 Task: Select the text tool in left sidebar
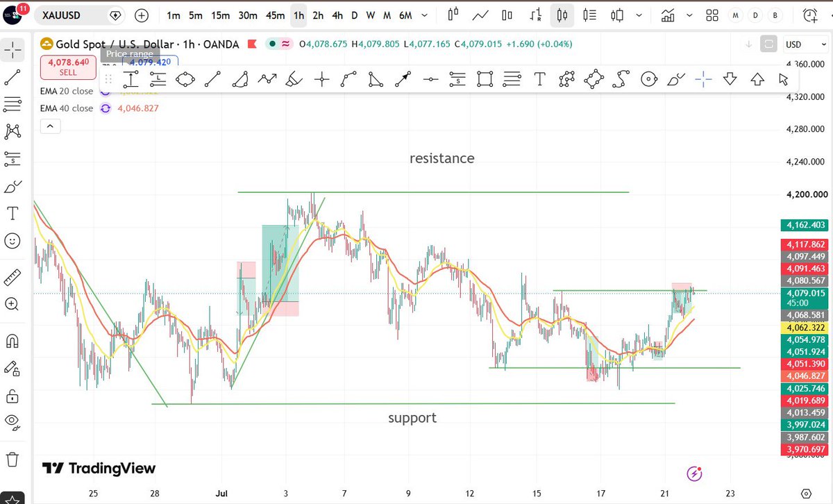point(12,215)
